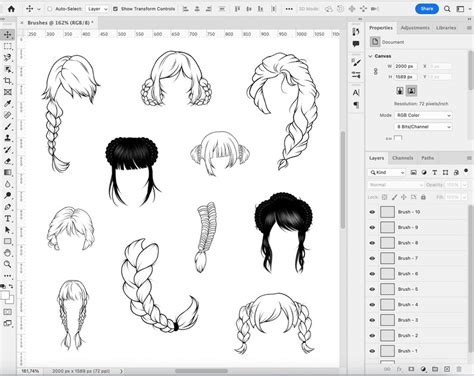The width and height of the screenshot is (474, 376).
Task: Open the layer filter Kind dropdown
Action: pos(387,172)
